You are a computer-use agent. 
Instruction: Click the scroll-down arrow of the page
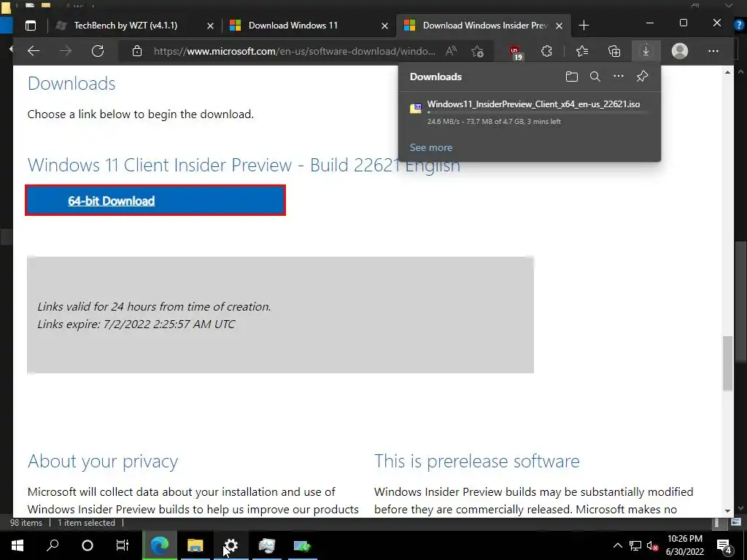pos(727,510)
